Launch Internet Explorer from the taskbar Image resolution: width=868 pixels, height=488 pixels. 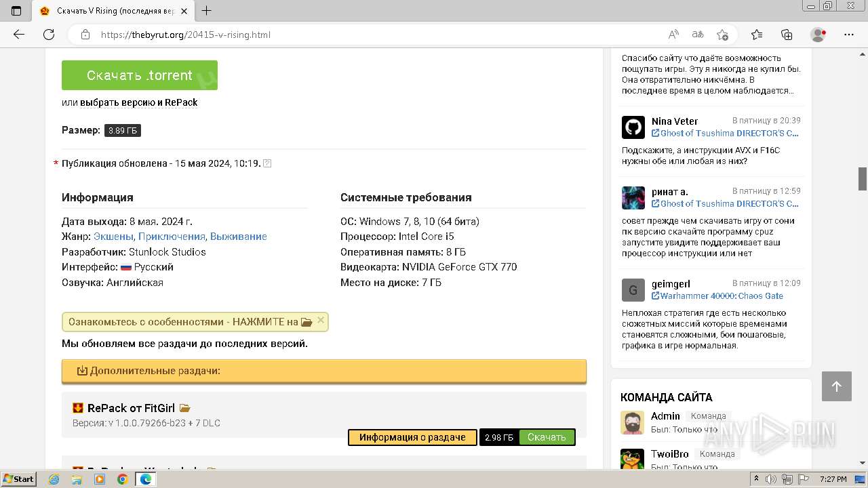pyautogui.click(x=54, y=479)
